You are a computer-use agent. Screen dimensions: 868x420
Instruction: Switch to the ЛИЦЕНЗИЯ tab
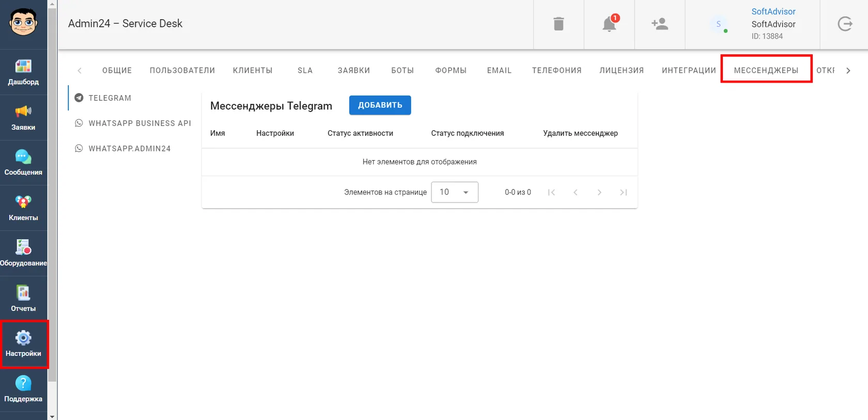(622, 70)
